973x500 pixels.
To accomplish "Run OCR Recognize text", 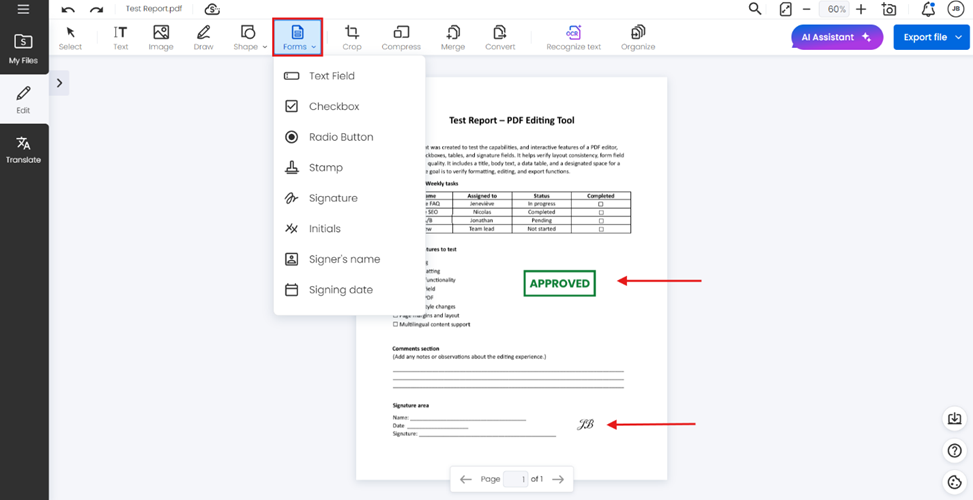I will (x=573, y=37).
